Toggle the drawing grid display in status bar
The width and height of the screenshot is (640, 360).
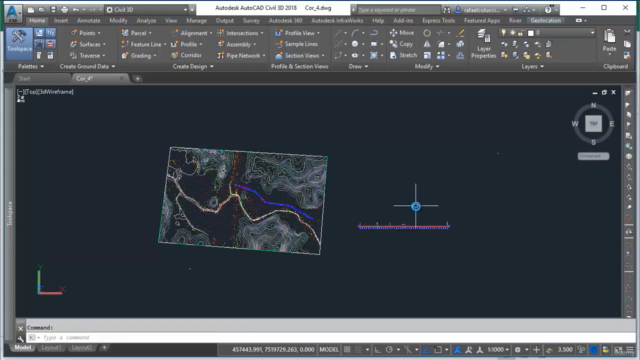pos(347,350)
